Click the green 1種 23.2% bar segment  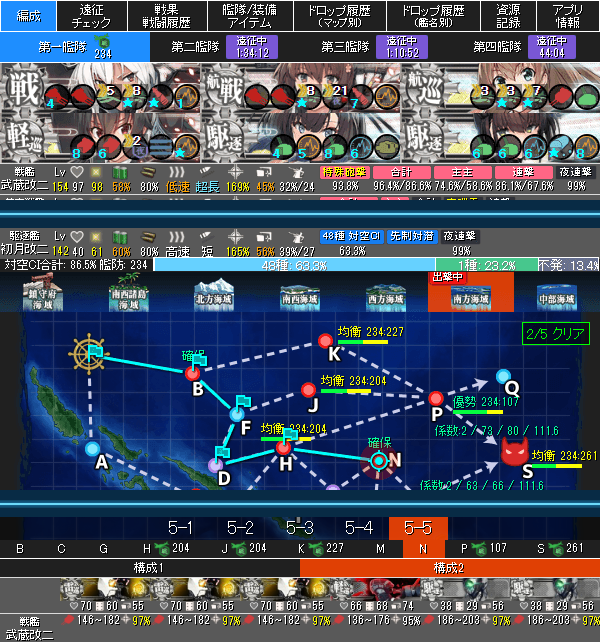[x=486, y=265]
